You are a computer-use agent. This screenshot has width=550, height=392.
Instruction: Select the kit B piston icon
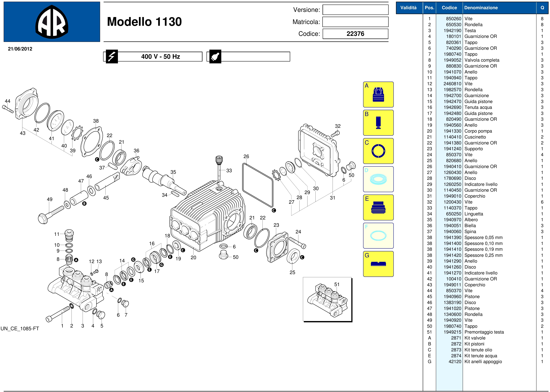[x=378, y=123]
